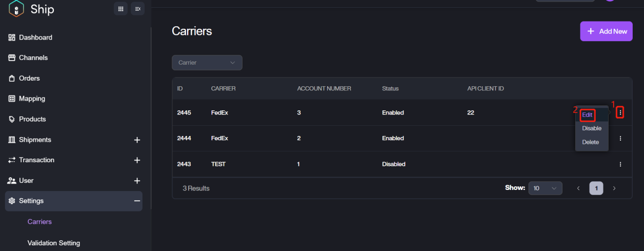Expand the Transaction submenu
Image resolution: width=644 pixels, height=251 pixels.
tap(137, 160)
